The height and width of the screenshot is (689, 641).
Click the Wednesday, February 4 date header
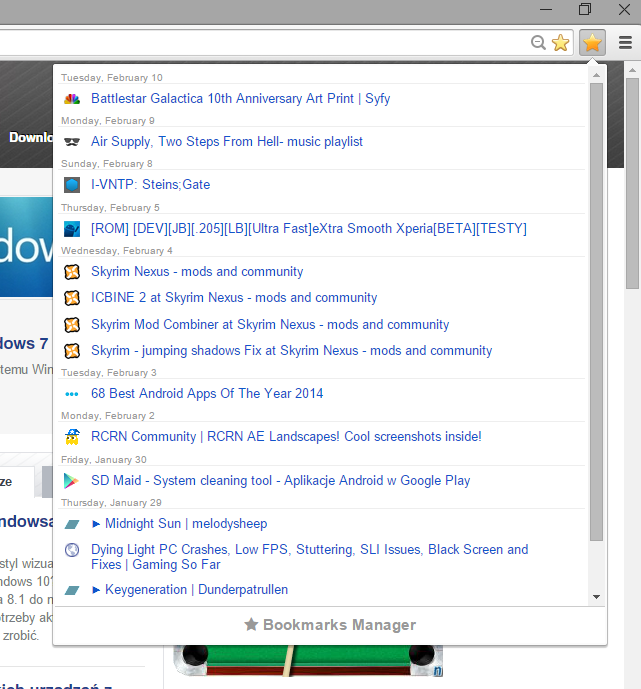116,251
